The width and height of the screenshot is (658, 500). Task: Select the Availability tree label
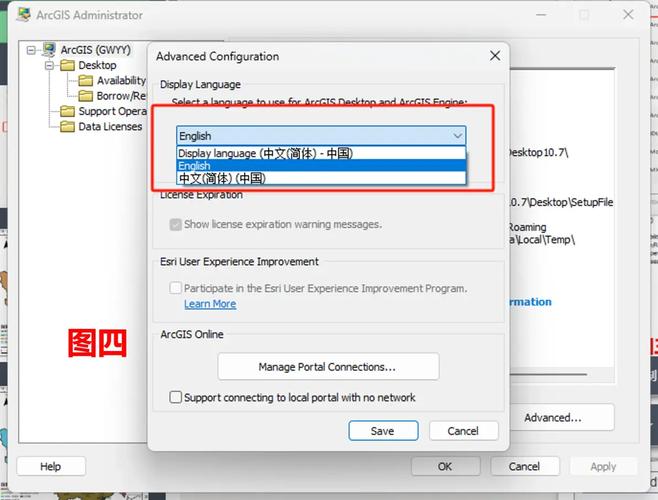121,81
